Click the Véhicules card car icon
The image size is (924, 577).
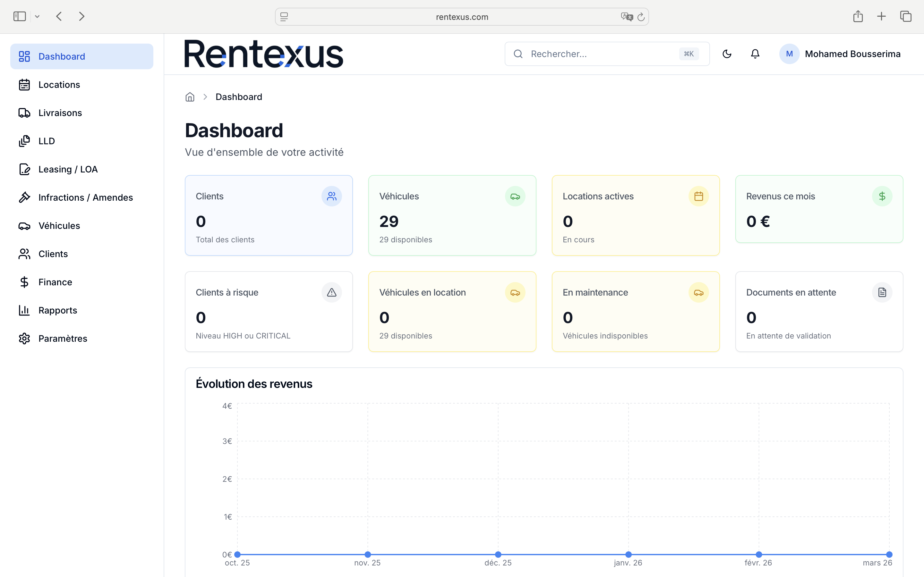515,196
